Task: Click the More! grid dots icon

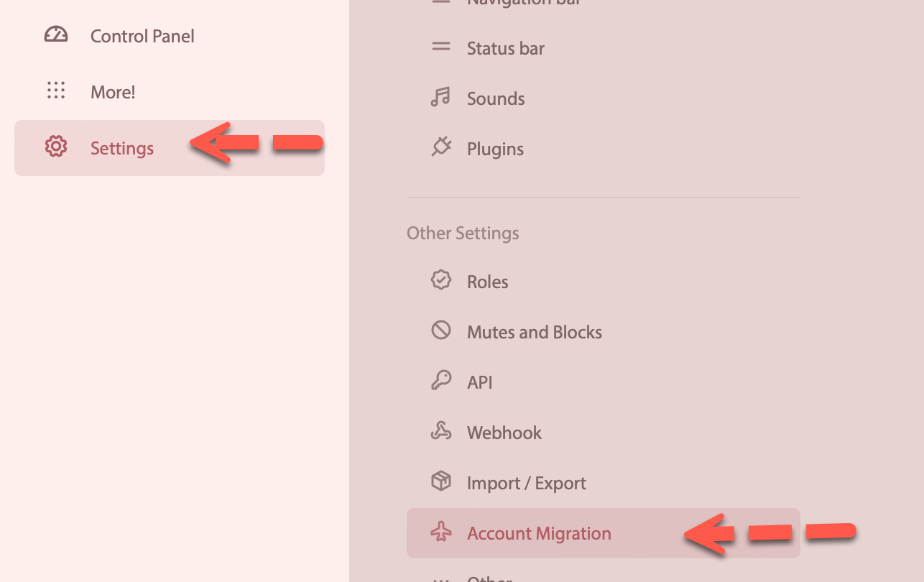Action: 56,91
